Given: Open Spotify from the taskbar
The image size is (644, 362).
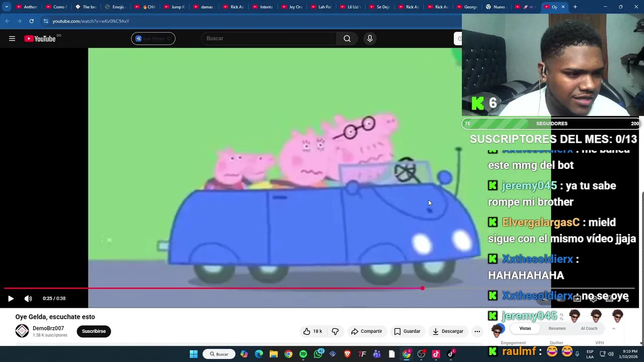Looking at the screenshot, I should pyautogui.click(x=303, y=354).
